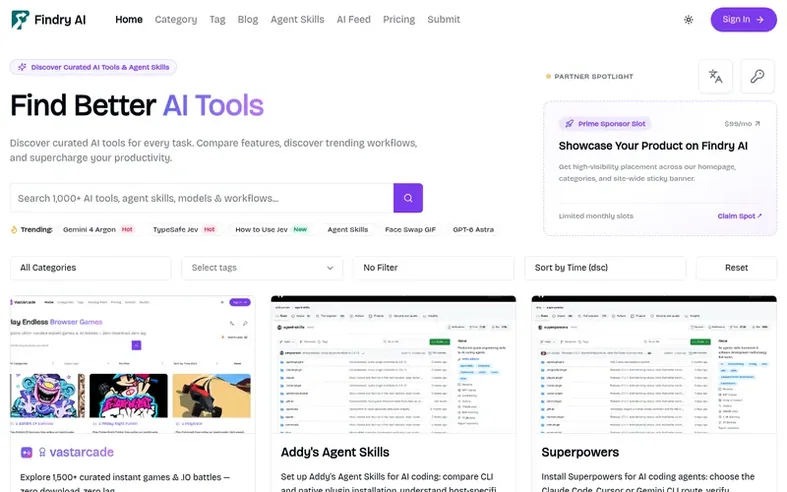The height and width of the screenshot is (492, 787).
Task: Open the Sort by Time (dsc) dropdown
Action: click(x=605, y=268)
